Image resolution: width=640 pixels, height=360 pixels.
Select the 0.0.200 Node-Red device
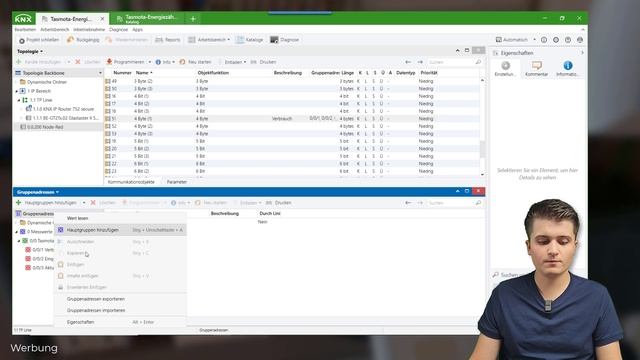pos(42,127)
